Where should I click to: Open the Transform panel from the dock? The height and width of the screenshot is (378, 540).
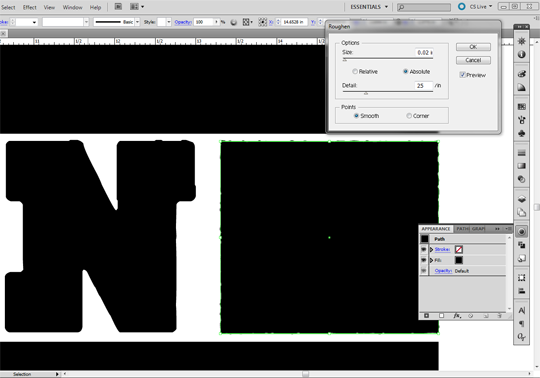(x=521, y=278)
